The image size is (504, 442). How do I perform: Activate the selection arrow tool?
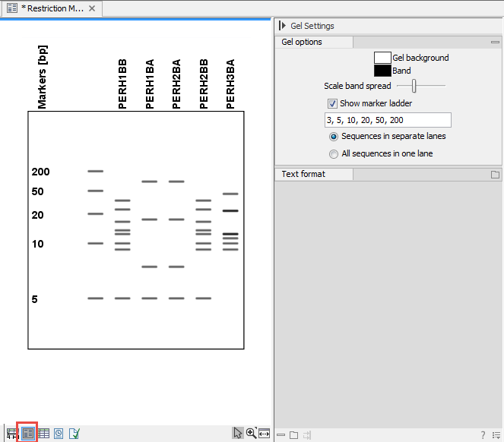click(238, 433)
